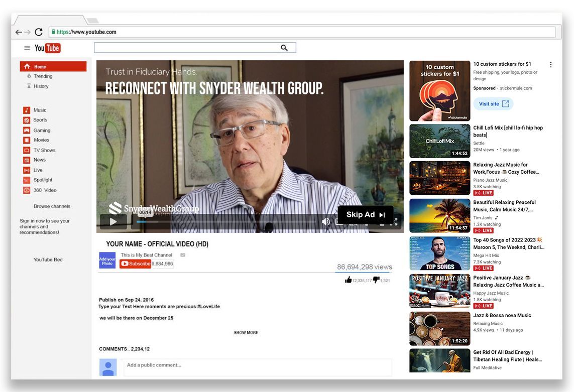
Task: Reload the page with refresh icon
Action: click(39, 32)
